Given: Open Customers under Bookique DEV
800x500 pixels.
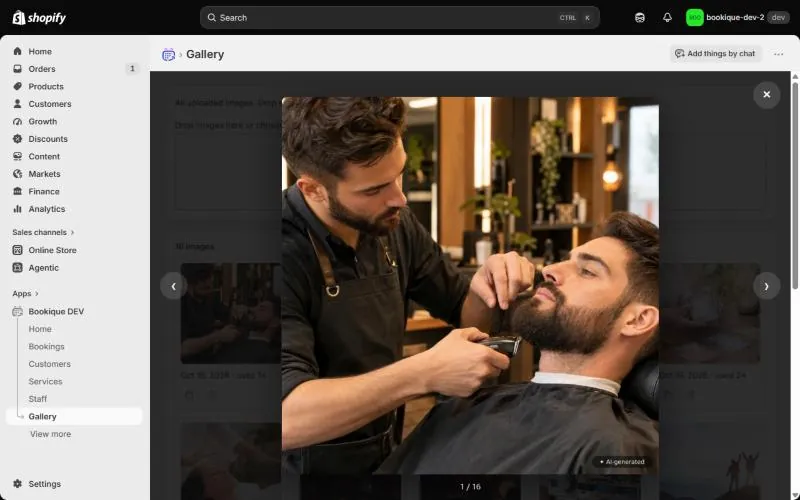Looking at the screenshot, I should pyautogui.click(x=49, y=364).
